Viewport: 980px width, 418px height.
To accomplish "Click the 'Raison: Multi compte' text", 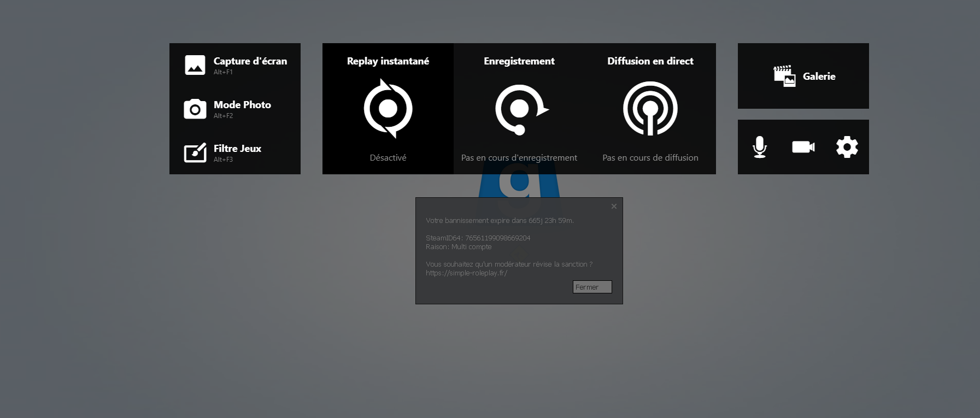I will coord(459,247).
